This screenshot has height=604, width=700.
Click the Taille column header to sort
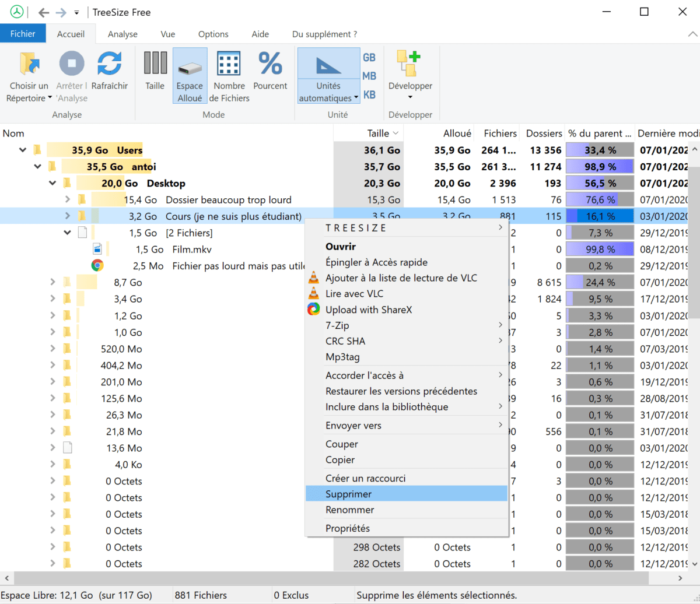click(x=378, y=134)
